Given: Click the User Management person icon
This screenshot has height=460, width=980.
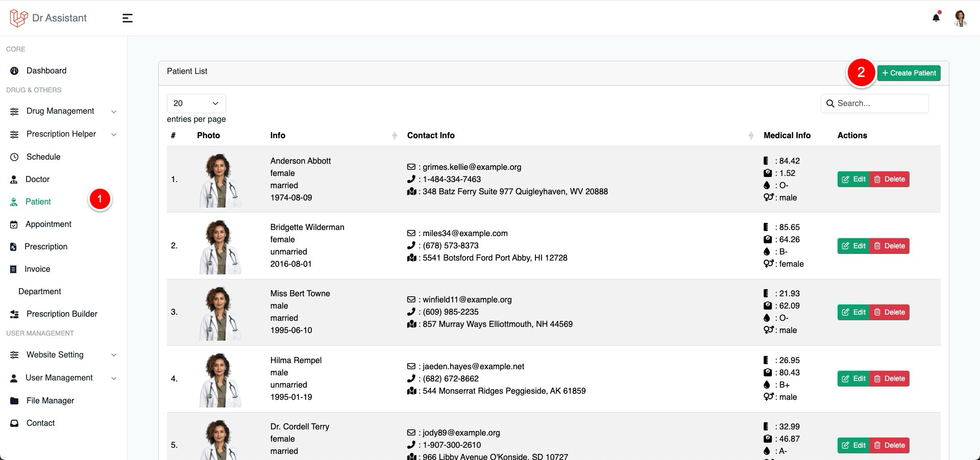Looking at the screenshot, I should (14, 378).
